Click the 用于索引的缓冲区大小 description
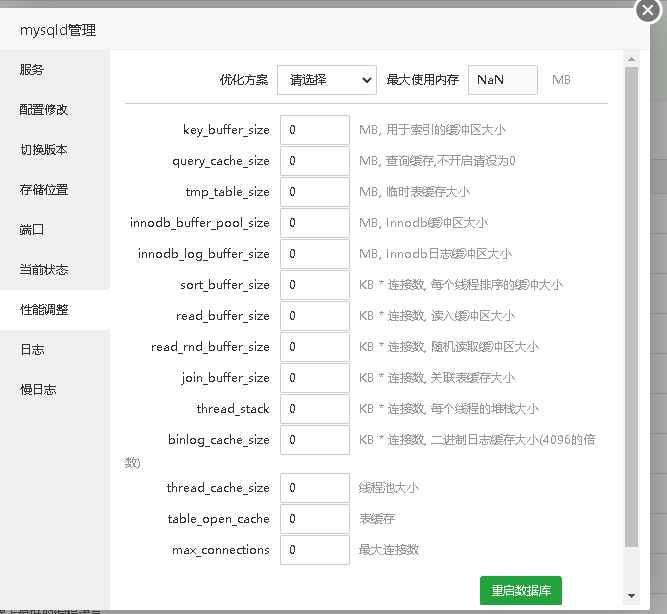667x614 pixels. 446,129
